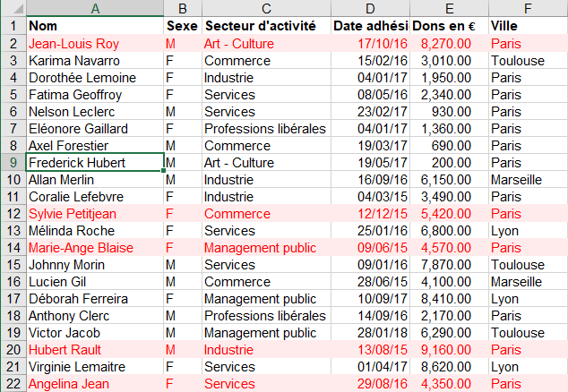The image size is (568, 392).
Task: Select the date 12/12/15 cell
Action: click(x=370, y=214)
